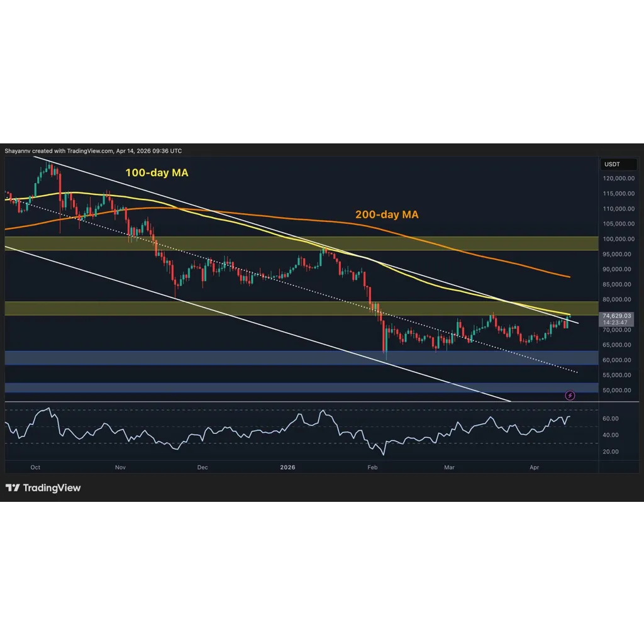Click the 65,000.00 price axis label

(x=617, y=345)
